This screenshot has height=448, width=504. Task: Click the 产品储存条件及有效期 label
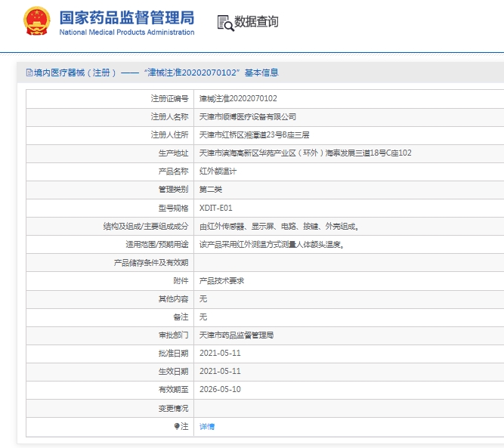pos(151,263)
